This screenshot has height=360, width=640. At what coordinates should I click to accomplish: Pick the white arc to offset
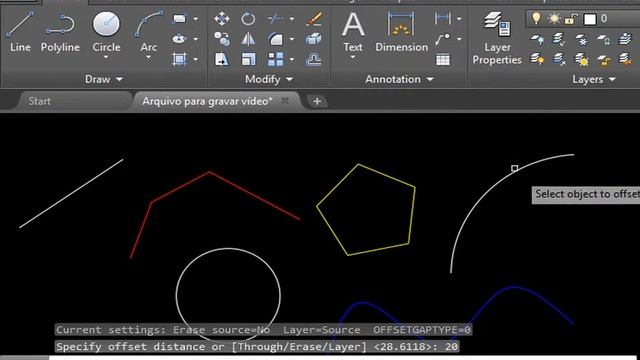pyautogui.click(x=515, y=168)
